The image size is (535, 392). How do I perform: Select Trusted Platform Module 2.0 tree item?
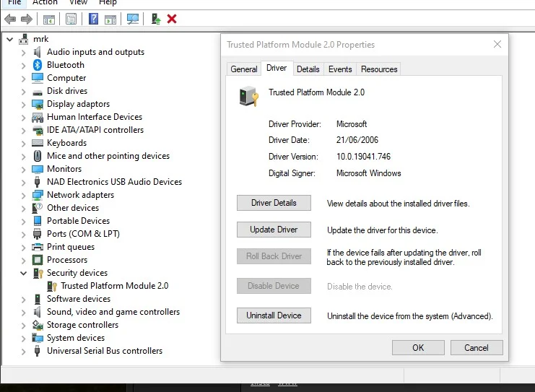click(114, 286)
